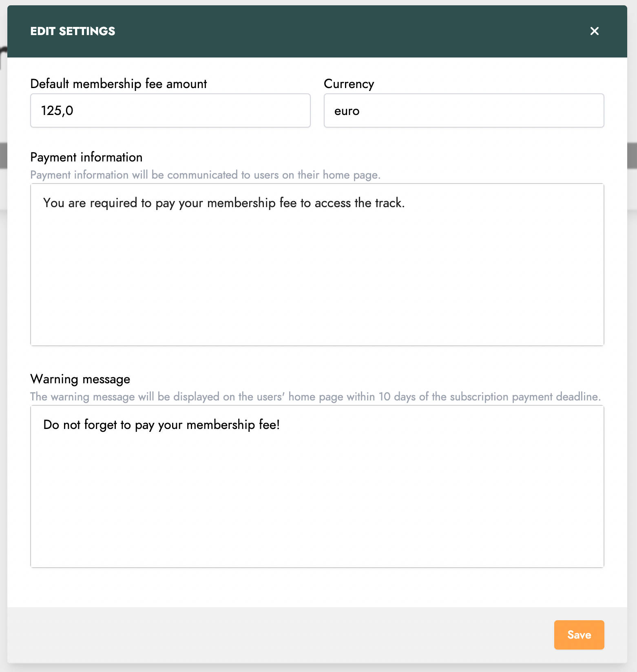Click the warning message helper text

pos(316,397)
